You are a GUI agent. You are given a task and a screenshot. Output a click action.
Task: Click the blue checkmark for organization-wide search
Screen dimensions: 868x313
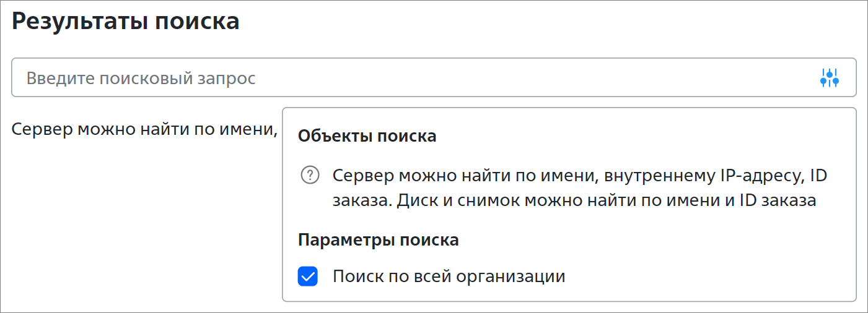click(x=308, y=276)
